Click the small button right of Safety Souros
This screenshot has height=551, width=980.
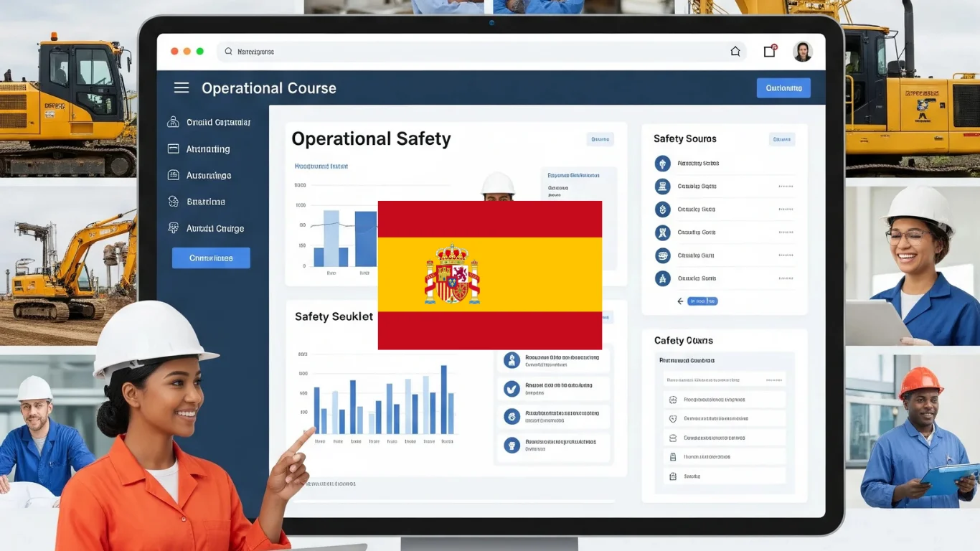[782, 139]
